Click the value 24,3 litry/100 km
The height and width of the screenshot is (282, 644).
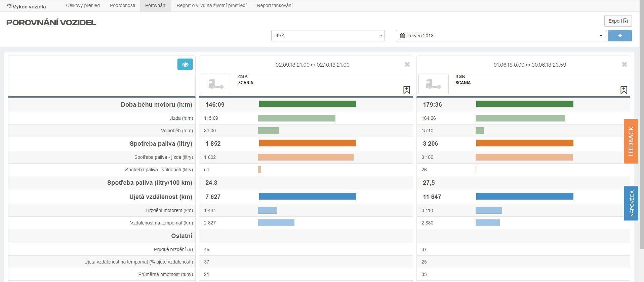click(x=211, y=183)
